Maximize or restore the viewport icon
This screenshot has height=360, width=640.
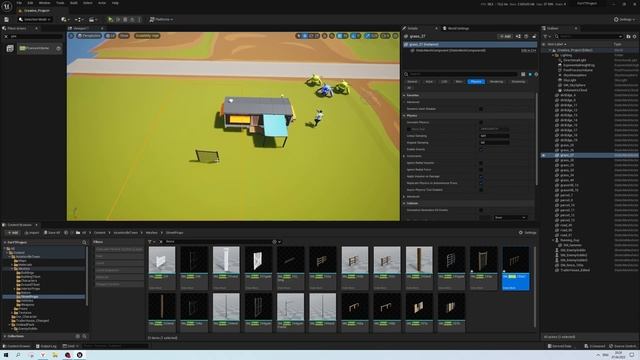396,36
